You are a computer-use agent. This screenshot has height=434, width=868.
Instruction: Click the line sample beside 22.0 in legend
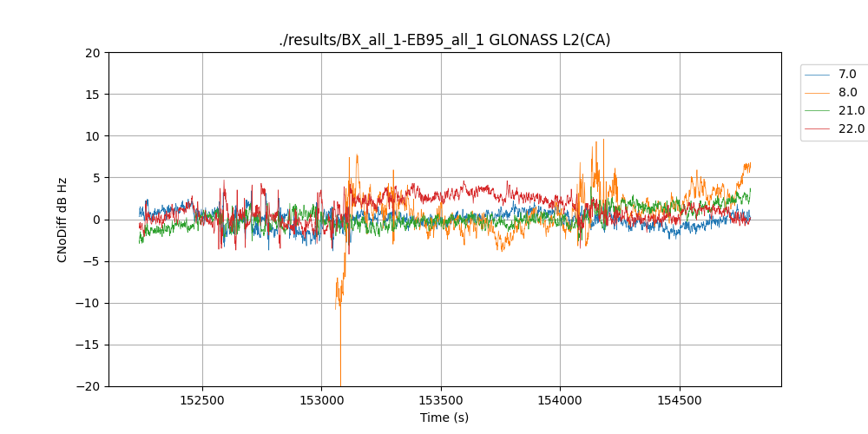point(817,129)
